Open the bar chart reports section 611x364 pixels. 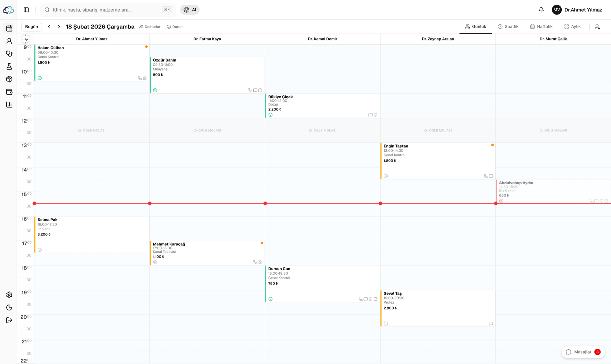(9, 105)
